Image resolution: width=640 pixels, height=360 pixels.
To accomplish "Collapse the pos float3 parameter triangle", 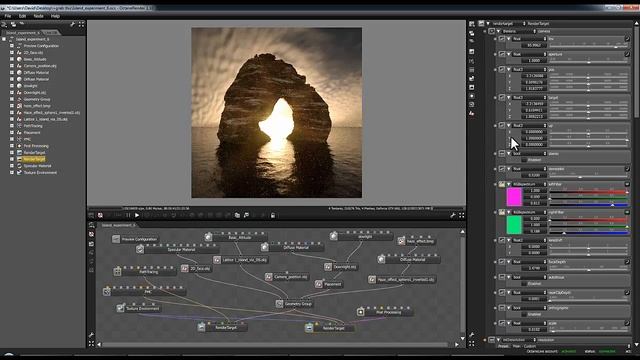I will [509, 69].
